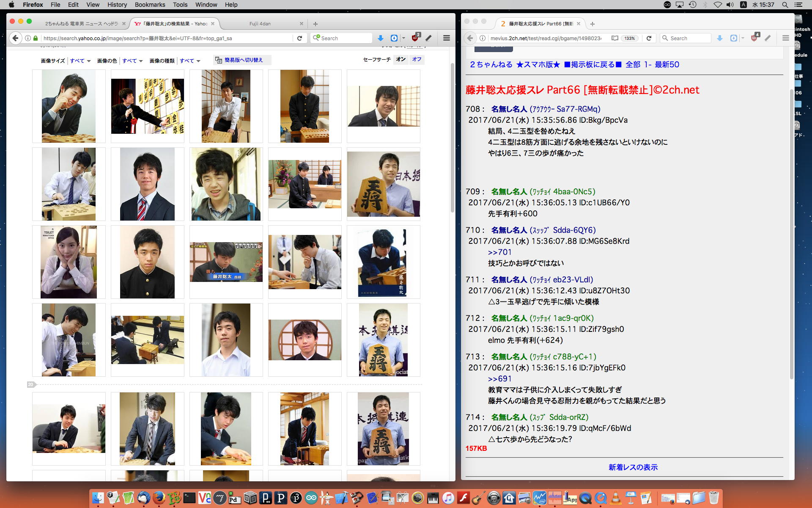The image size is (812, 508).
Task: Click the uBlock shield icon showing 2
Action: click(x=415, y=38)
